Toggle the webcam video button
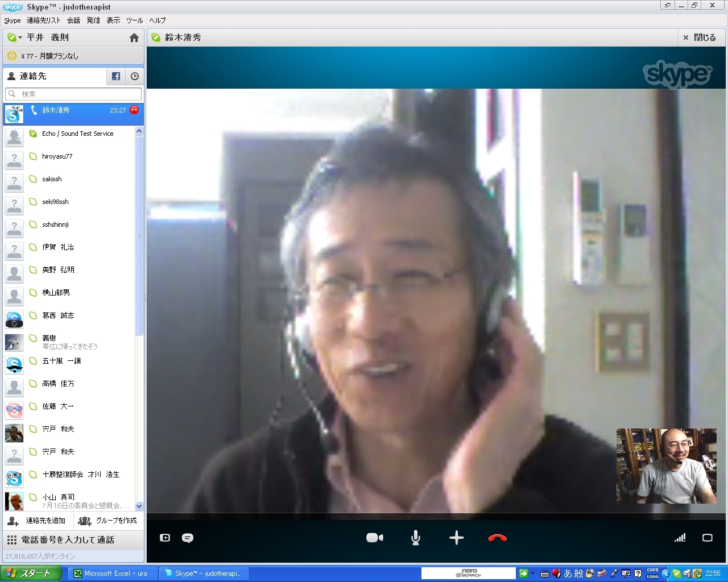Screen dimensions: 728x582 click(374, 538)
